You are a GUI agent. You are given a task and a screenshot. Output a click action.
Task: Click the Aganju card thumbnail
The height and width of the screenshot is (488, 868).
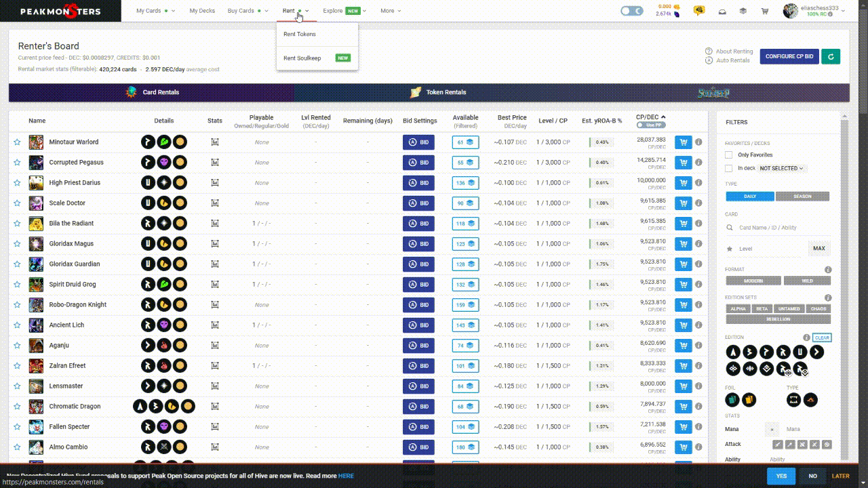(x=36, y=346)
